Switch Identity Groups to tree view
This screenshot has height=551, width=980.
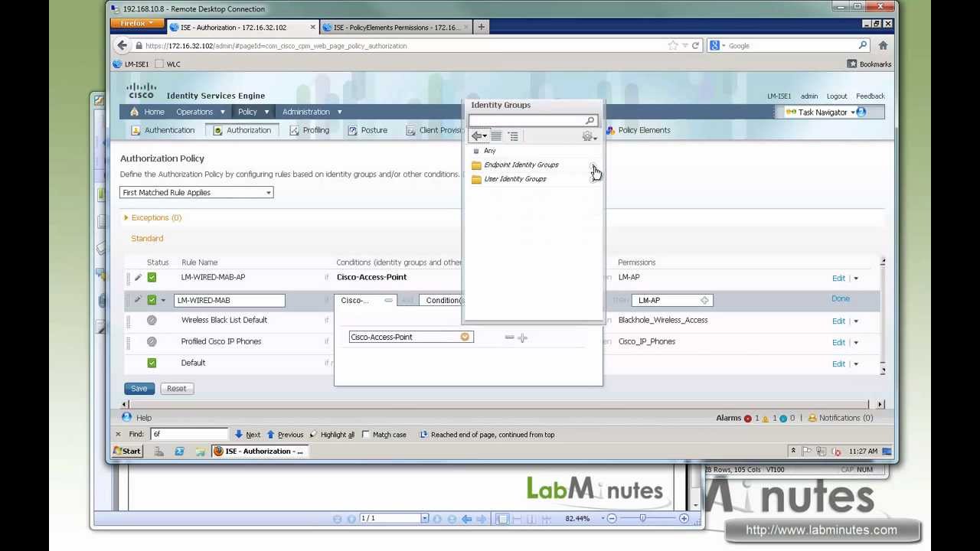[513, 136]
